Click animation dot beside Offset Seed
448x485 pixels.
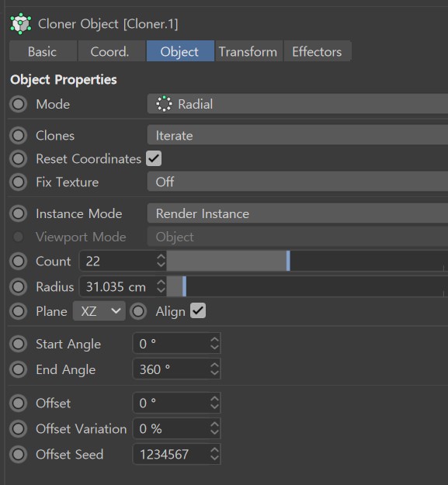(19, 455)
